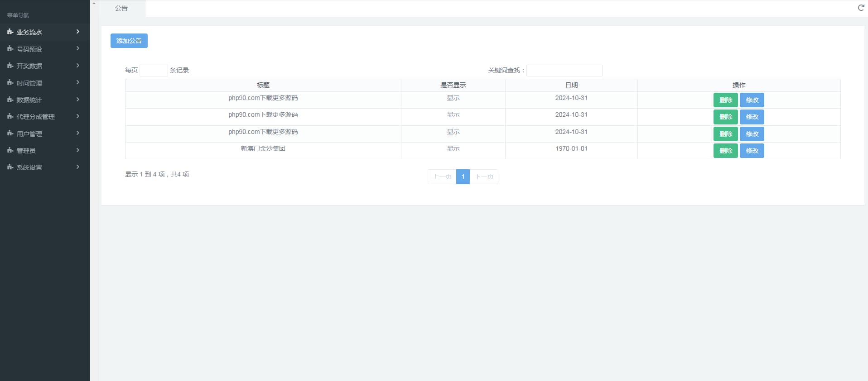This screenshot has width=868, height=381.
Task: Open the 开奖数据 sidebar menu item
Action: tap(29, 66)
